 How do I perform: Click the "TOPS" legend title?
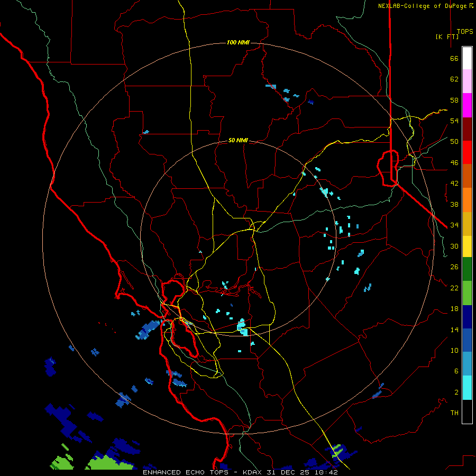465,32
